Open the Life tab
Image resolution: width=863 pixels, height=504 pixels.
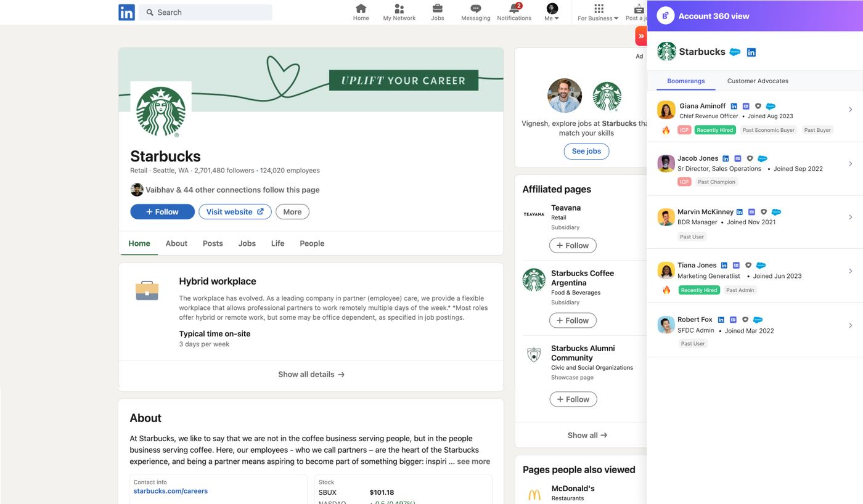pyautogui.click(x=278, y=243)
